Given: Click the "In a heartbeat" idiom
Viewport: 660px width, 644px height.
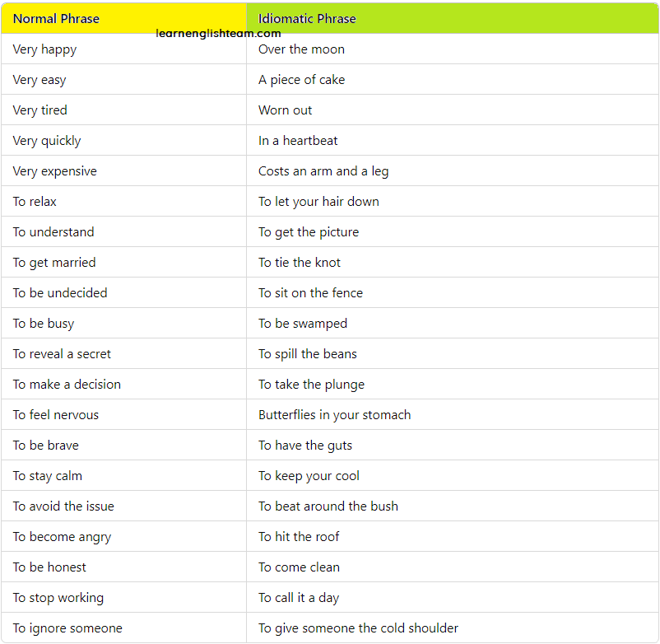Looking at the screenshot, I should (x=298, y=141).
